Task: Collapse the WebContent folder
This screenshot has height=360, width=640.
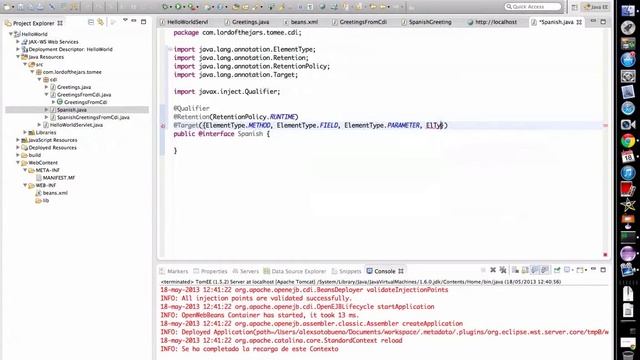Action: point(18,163)
